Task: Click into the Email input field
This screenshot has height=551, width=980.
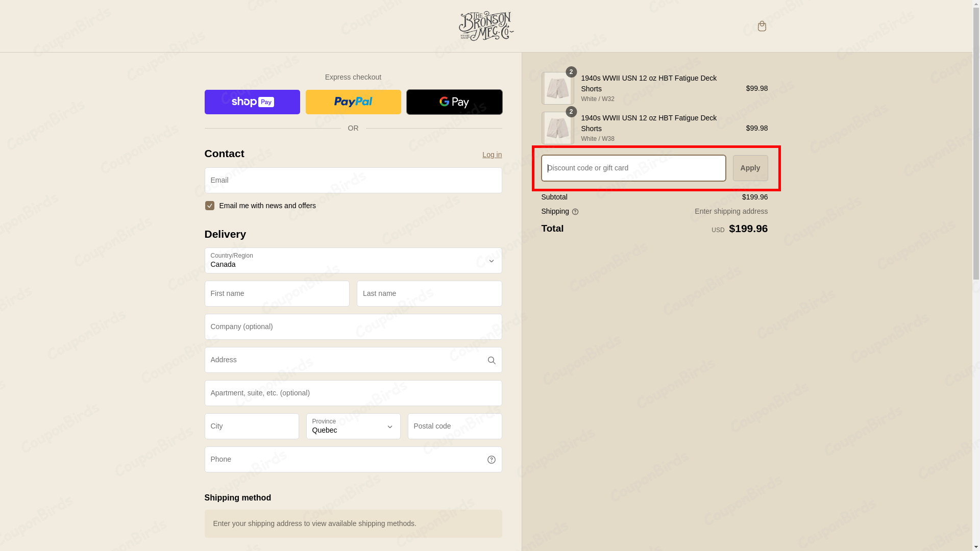Action: 353,181
